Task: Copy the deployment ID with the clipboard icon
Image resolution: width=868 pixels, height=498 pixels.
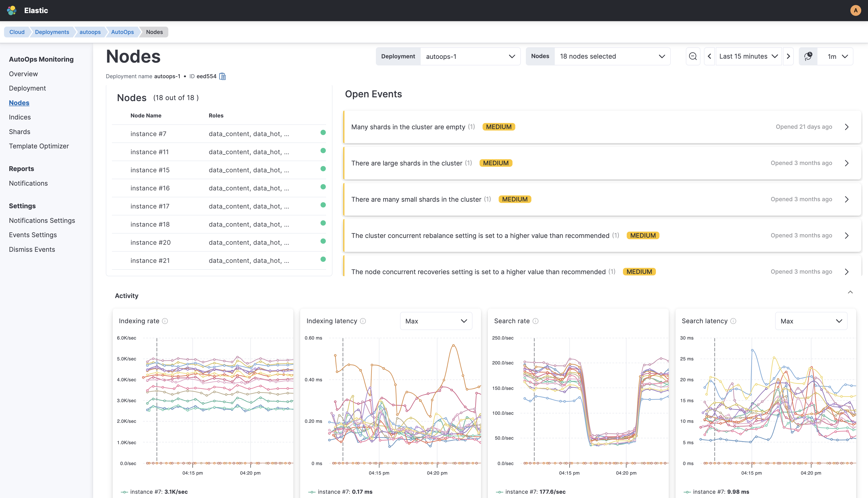Action: [x=223, y=76]
